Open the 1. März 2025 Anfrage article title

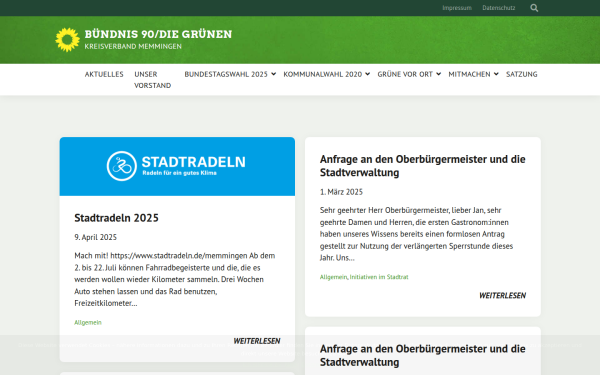pos(422,166)
